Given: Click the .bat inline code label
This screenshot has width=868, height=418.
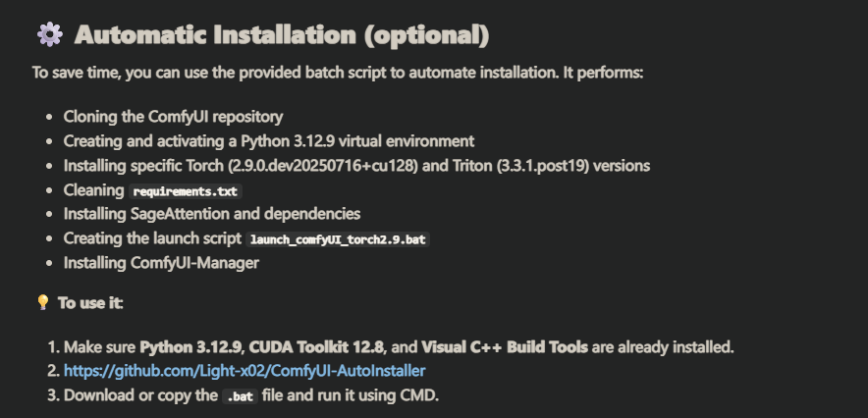Looking at the screenshot, I should coord(240,396).
